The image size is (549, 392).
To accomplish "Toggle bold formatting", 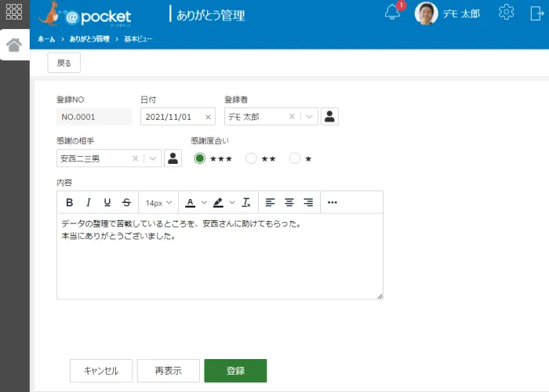I will click(x=69, y=202).
